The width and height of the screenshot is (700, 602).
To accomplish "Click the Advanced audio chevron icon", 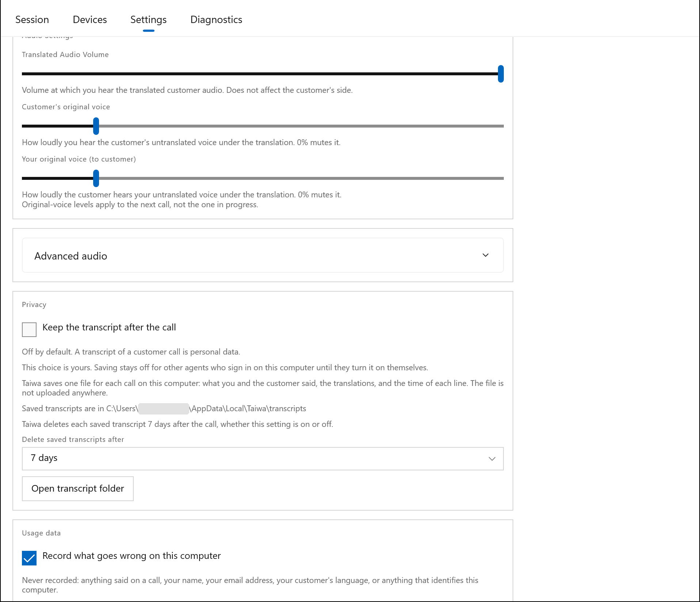I will (x=486, y=255).
